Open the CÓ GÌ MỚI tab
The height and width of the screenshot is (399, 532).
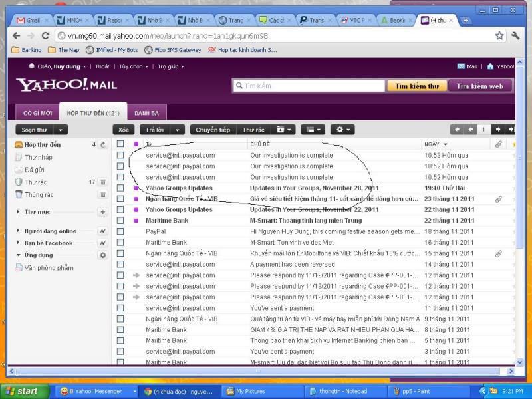coord(37,113)
